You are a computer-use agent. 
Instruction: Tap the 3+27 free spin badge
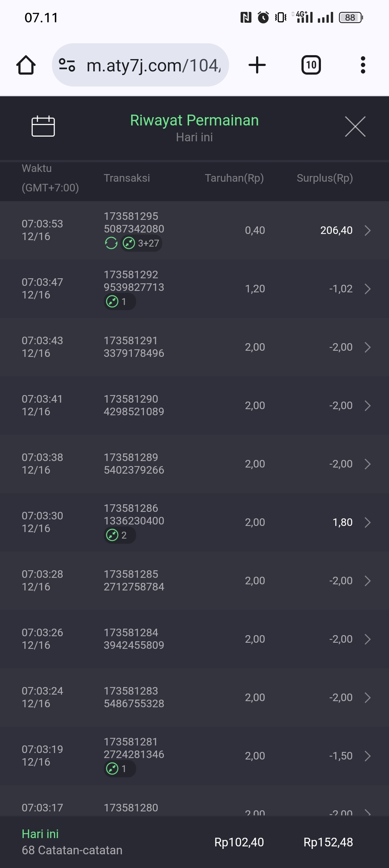(x=142, y=243)
